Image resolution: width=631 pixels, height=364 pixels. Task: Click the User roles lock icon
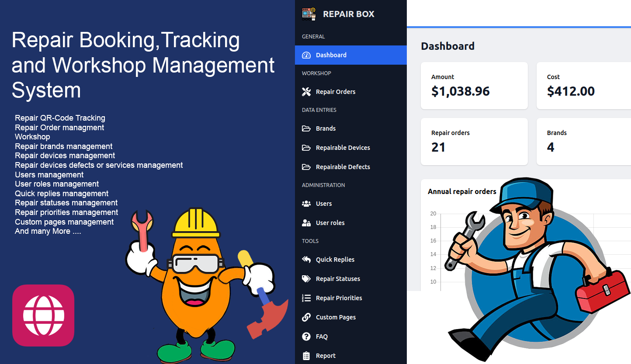click(x=306, y=223)
